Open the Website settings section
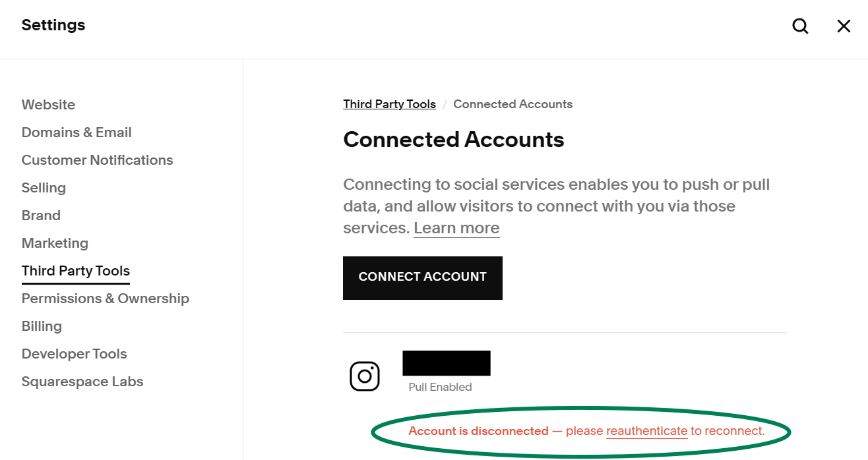The width and height of the screenshot is (868, 460). [48, 105]
